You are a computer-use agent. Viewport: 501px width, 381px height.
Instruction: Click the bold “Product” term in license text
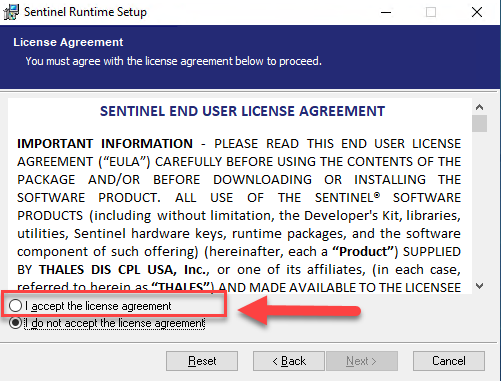click(363, 252)
